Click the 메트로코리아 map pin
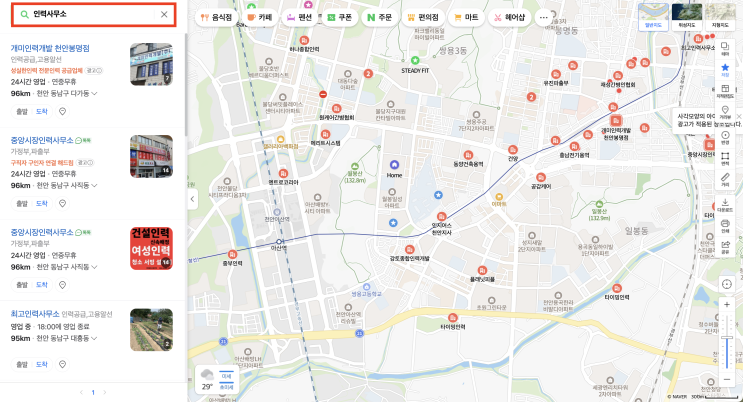Viewport: 743px width, 402px height. pyautogui.click(x=283, y=173)
